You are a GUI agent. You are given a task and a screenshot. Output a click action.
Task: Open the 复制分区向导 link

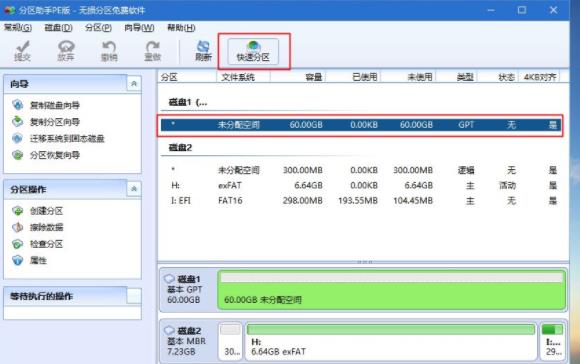pos(55,122)
